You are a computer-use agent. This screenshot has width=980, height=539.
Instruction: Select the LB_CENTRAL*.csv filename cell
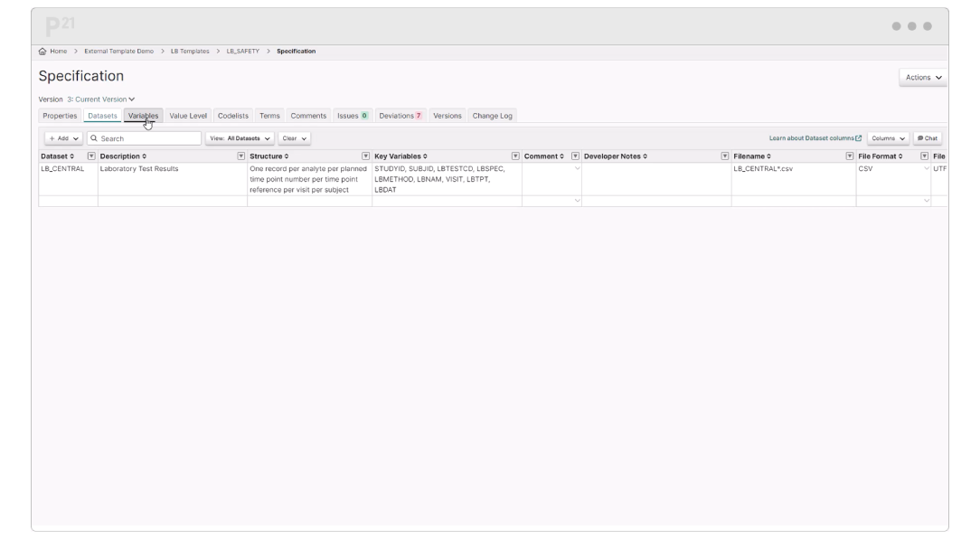(794, 179)
